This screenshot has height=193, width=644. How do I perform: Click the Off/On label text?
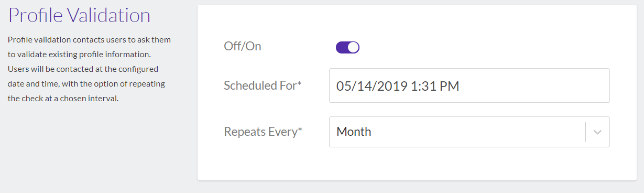pyautogui.click(x=242, y=46)
